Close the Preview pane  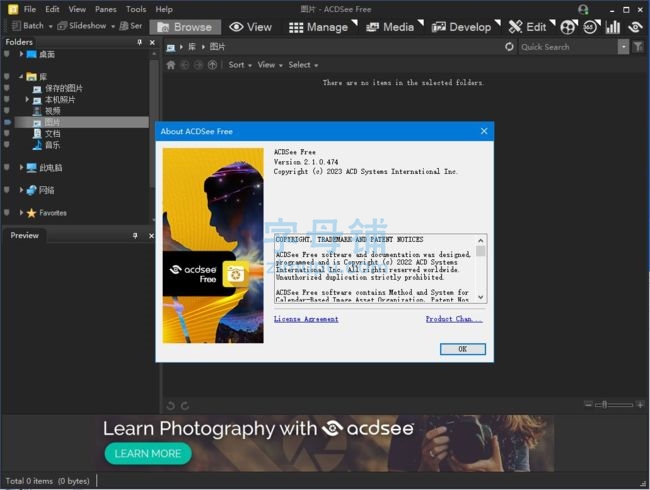(151, 235)
